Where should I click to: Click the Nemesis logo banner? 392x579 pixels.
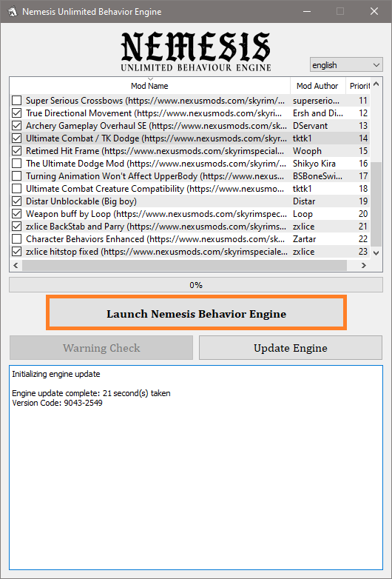tap(196, 51)
